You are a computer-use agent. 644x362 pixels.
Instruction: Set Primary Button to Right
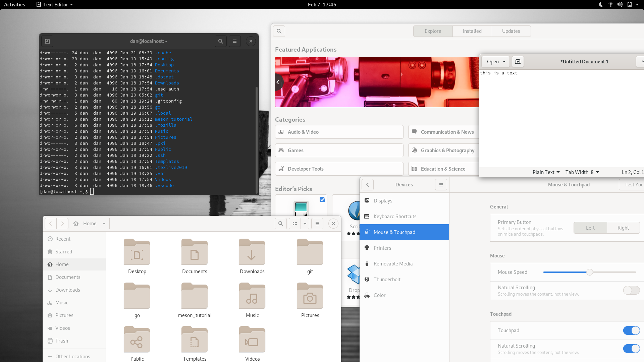[x=623, y=228]
